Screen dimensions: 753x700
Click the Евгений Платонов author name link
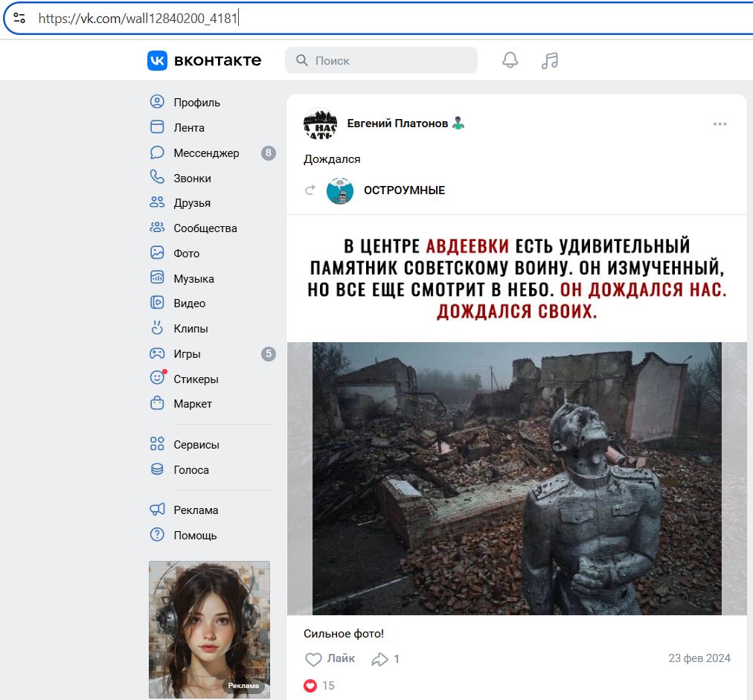click(x=397, y=123)
